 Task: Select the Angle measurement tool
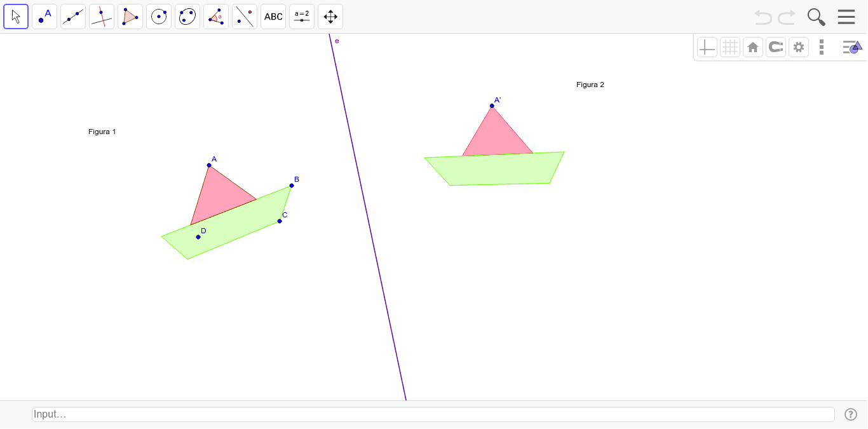216,17
